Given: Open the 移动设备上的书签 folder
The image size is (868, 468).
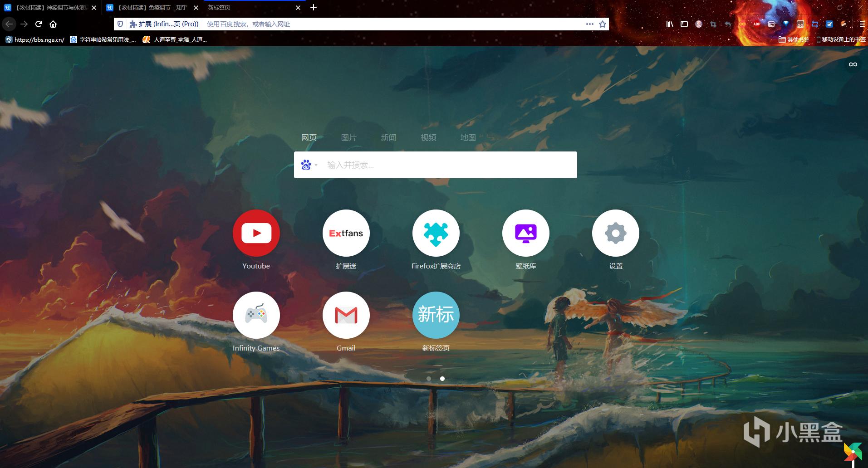Looking at the screenshot, I should pos(841,39).
